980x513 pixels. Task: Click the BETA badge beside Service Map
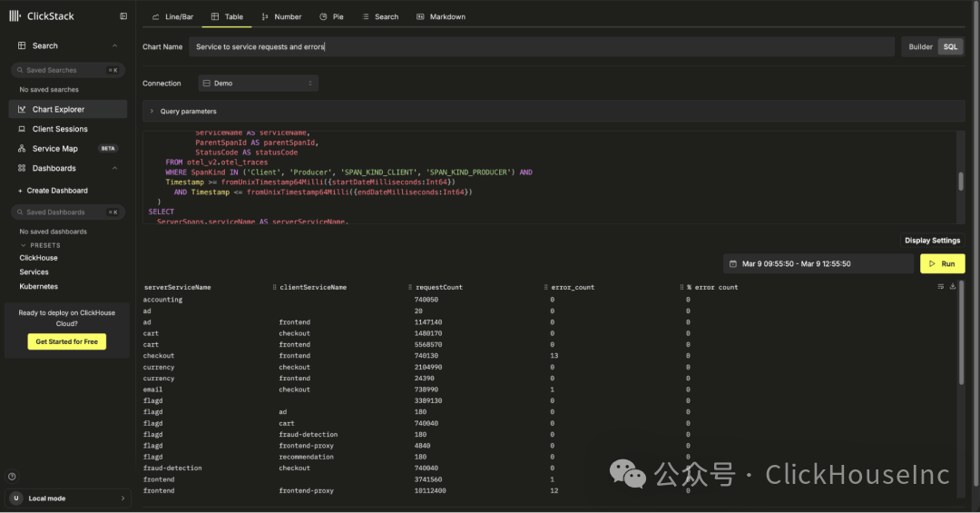point(108,149)
